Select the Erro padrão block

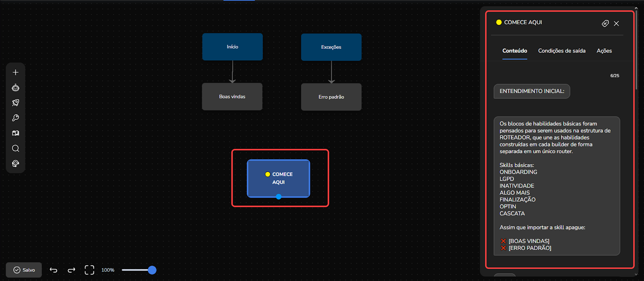(x=331, y=97)
